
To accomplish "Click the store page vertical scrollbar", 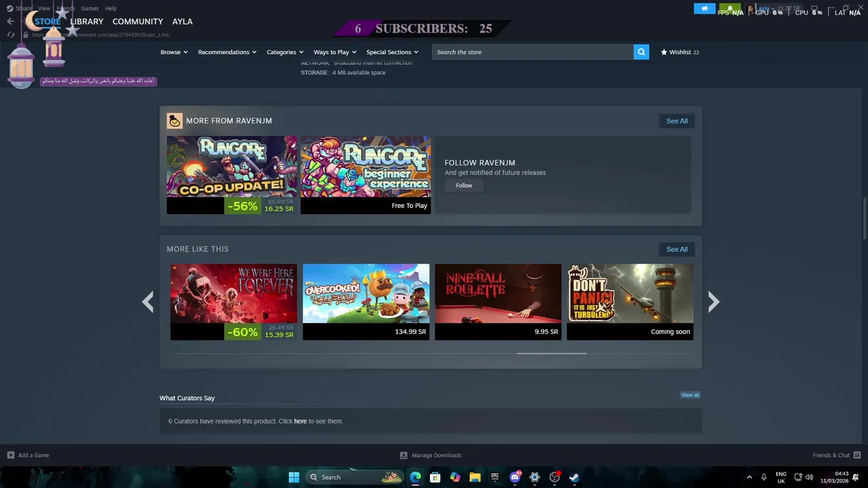I will click(x=864, y=218).
